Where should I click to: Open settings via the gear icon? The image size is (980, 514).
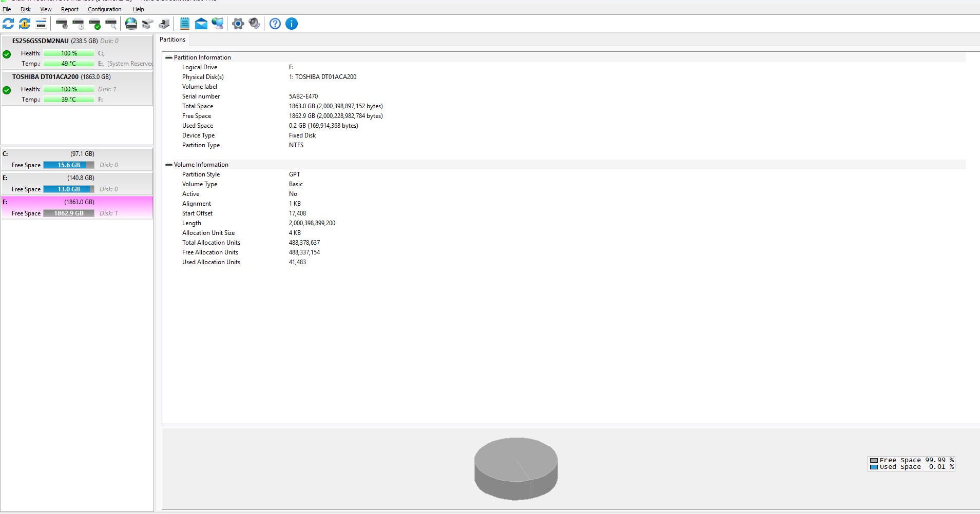(238, 24)
